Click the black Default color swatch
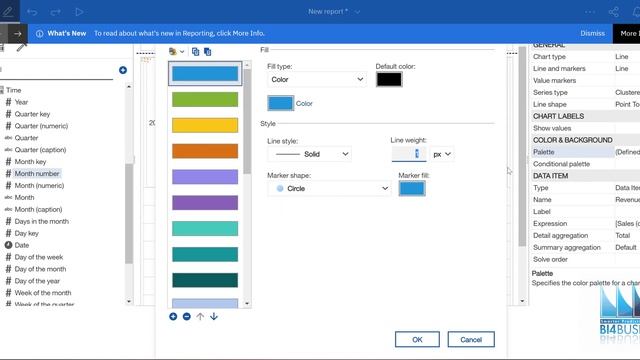This screenshot has width=640, height=360. [x=389, y=79]
